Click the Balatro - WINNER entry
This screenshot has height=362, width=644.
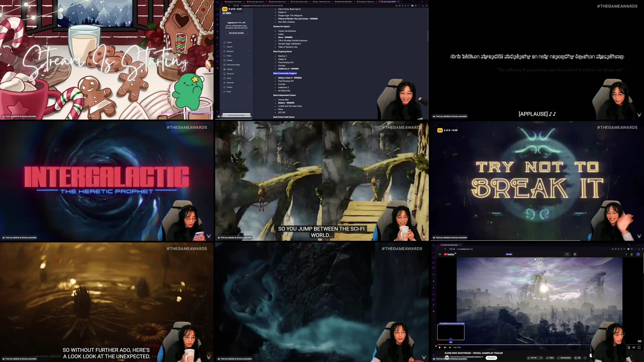pyautogui.click(x=286, y=103)
